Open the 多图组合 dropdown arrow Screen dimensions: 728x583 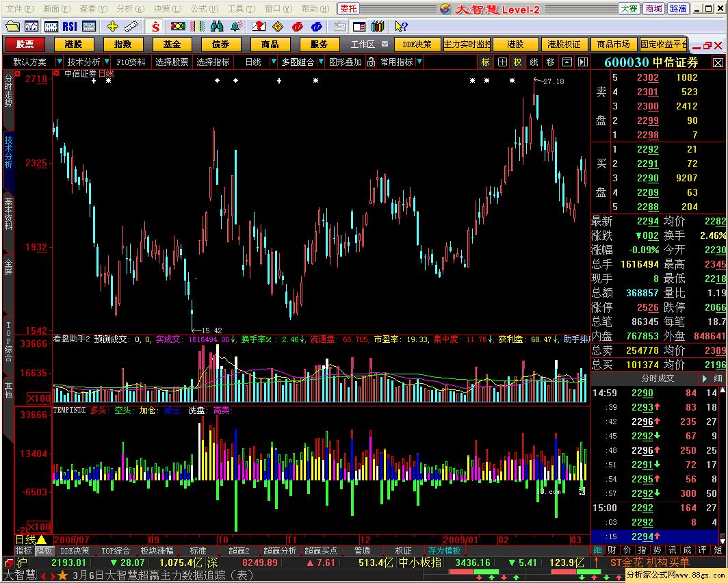321,62
